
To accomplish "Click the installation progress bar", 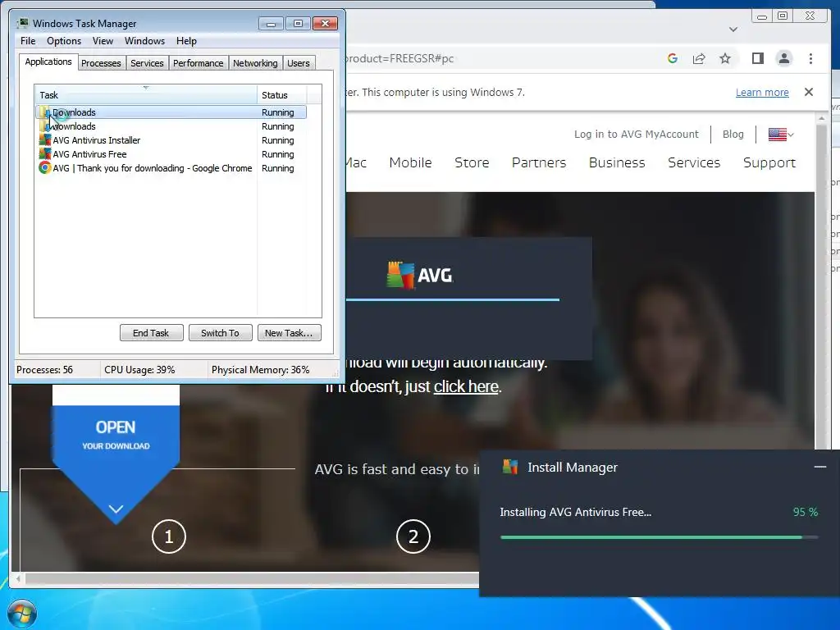I will [659, 536].
